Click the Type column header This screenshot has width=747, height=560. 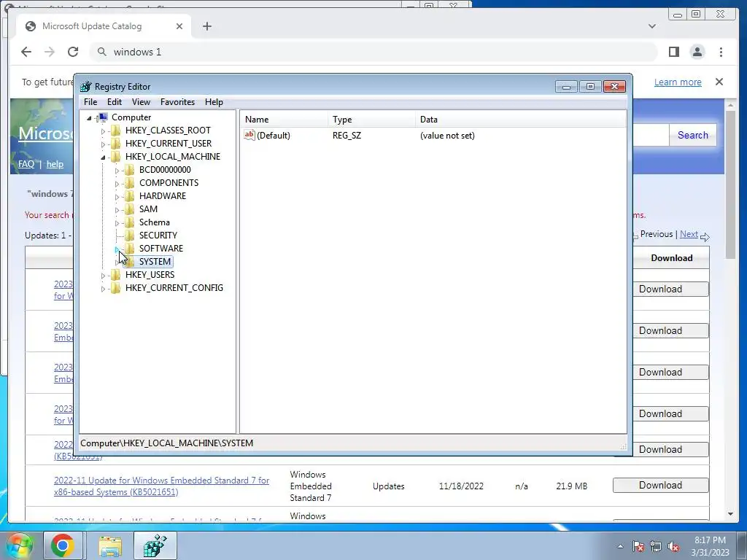(x=371, y=120)
